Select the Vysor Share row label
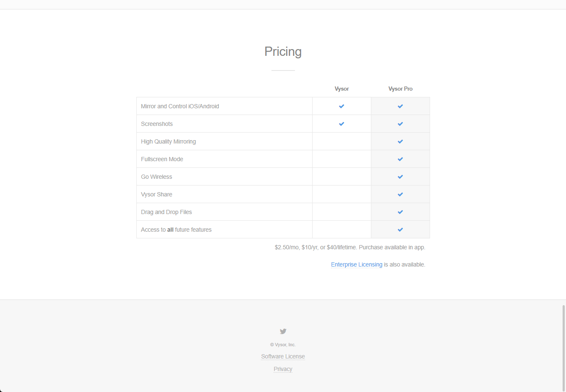 pyautogui.click(x=156, y=194)
